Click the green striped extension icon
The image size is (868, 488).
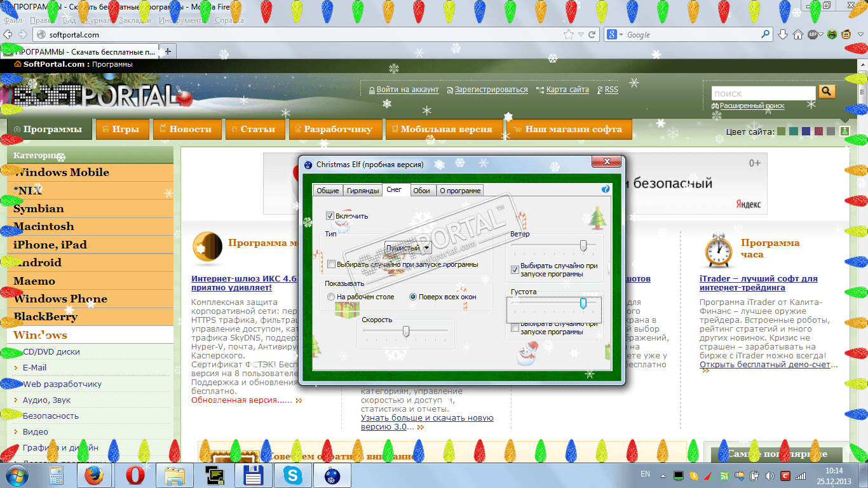832,34
